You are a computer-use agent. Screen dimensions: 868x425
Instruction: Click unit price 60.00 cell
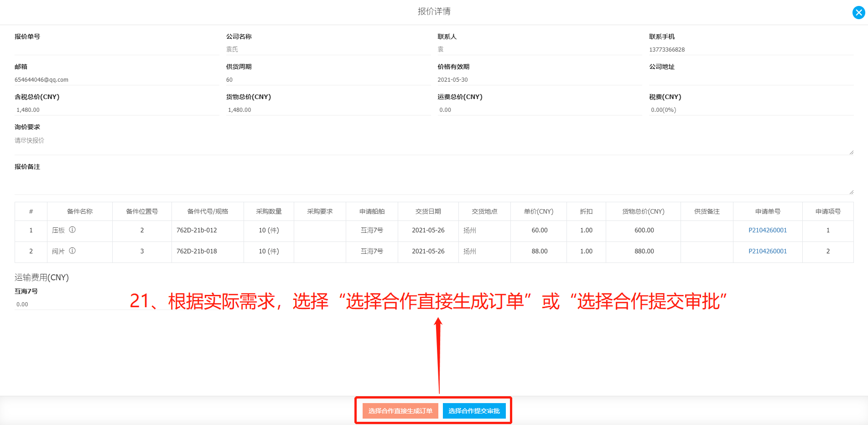tap(540, 230)
